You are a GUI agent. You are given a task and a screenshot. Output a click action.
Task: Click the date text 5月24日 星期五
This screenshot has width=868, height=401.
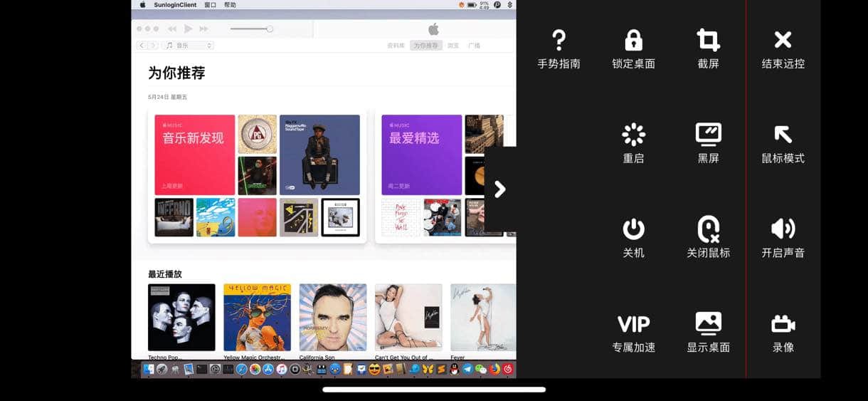(167, 97)
